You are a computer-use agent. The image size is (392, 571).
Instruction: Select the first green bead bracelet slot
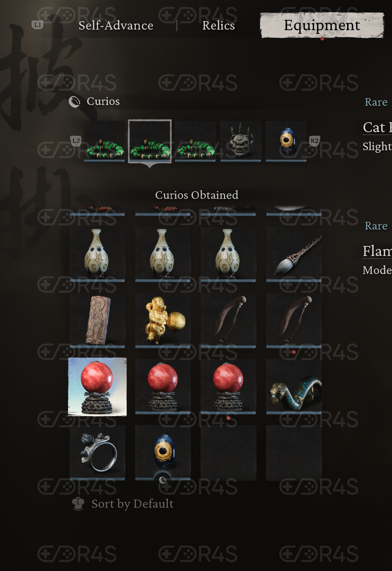[104, 141]
